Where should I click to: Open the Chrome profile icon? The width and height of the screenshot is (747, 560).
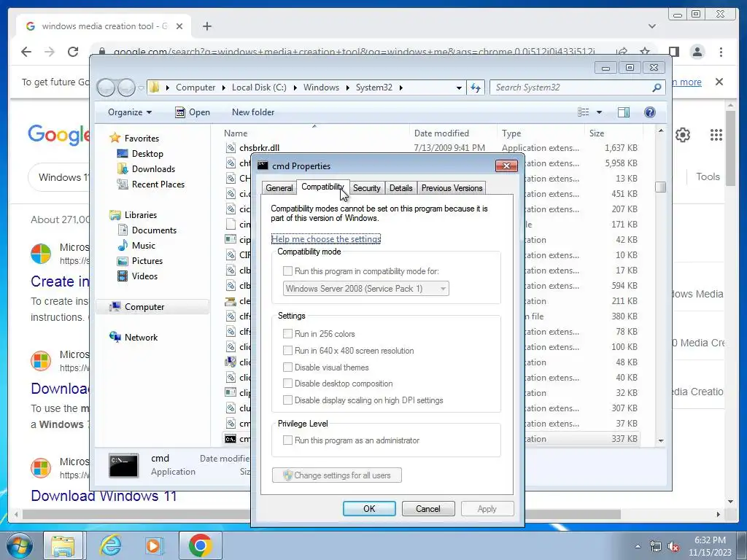point(697,52)
